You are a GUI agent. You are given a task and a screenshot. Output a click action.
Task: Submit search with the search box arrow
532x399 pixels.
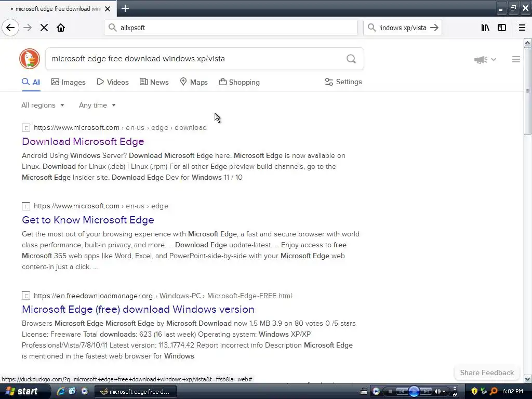434,28
